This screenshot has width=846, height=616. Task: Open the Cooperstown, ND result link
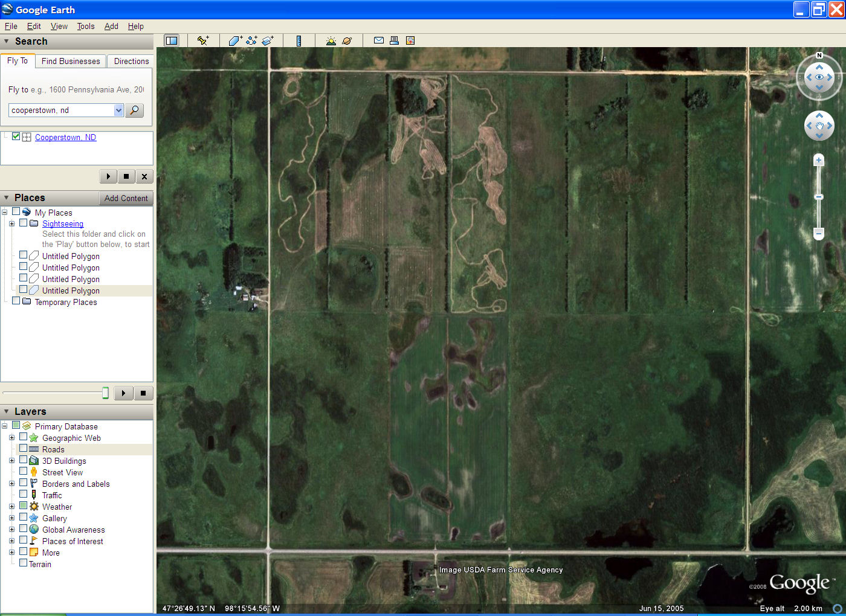pyautogui.click(x=65, y=137)
